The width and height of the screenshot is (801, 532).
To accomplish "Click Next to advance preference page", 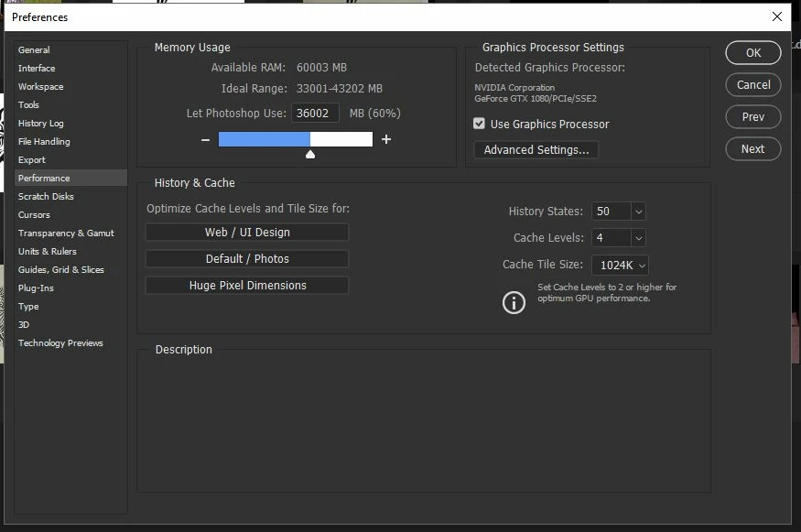I will tap(753, 149).
